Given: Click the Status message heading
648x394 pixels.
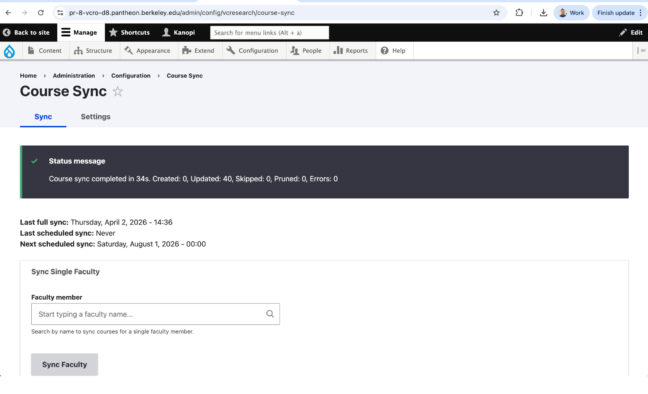Looking at the screenshot, I should tap(77, 161).
